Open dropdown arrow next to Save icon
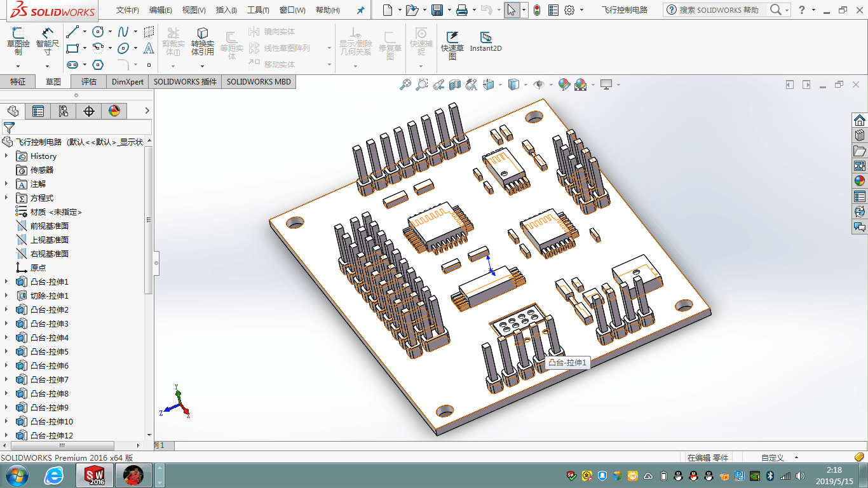 449,10
